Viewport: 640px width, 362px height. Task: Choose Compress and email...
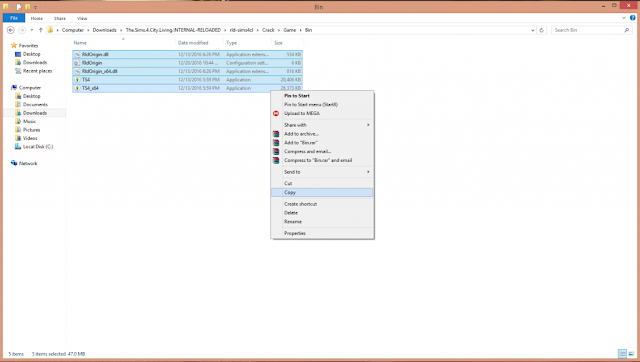[x=322, y=151]
